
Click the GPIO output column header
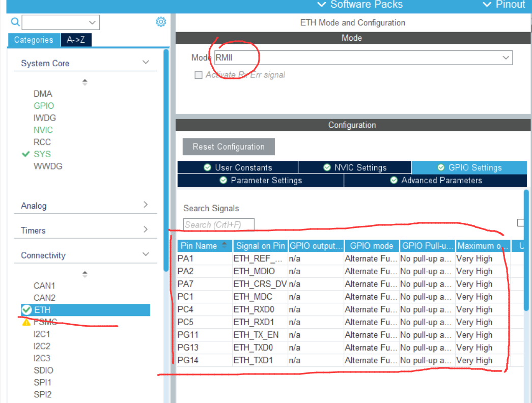[316, 246]
